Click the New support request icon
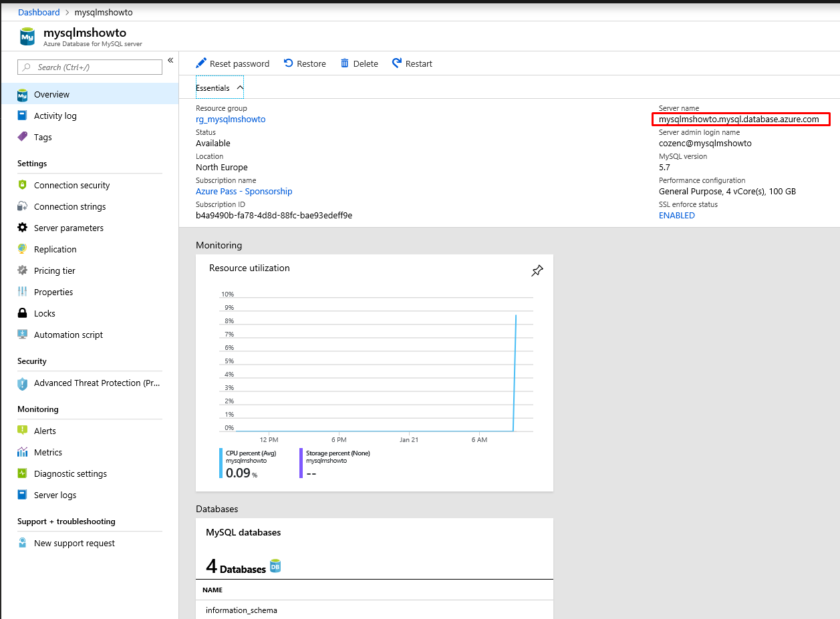 [23, 543]
